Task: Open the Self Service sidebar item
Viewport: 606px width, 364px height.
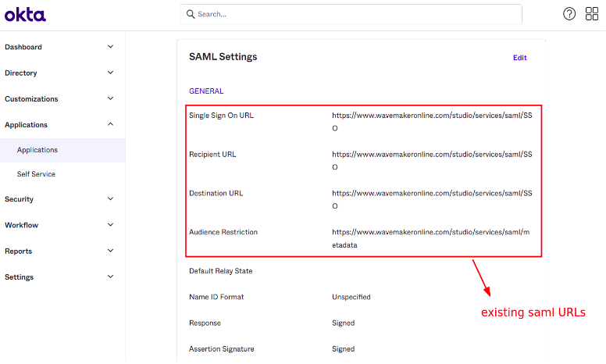Action: tap(36, 174)
